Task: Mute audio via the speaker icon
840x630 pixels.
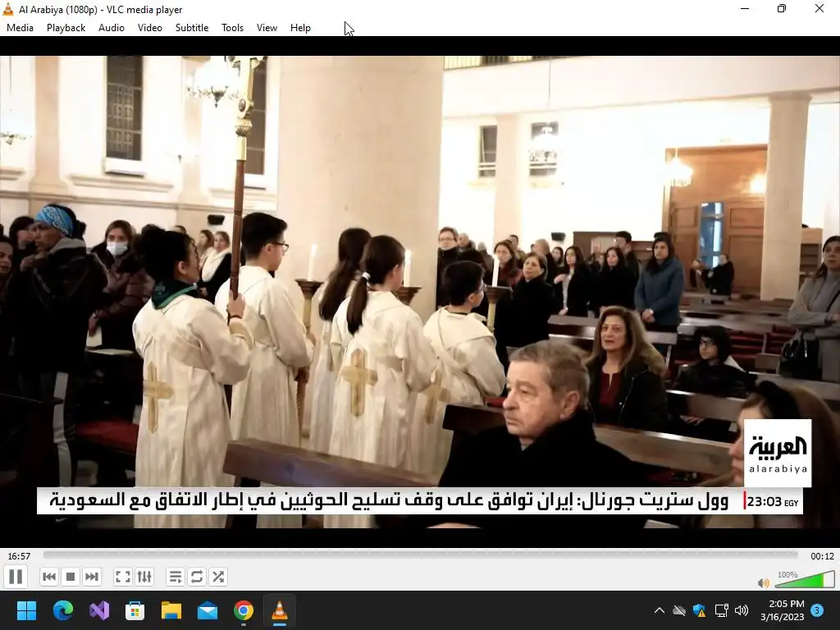Action: coord(764,582)
